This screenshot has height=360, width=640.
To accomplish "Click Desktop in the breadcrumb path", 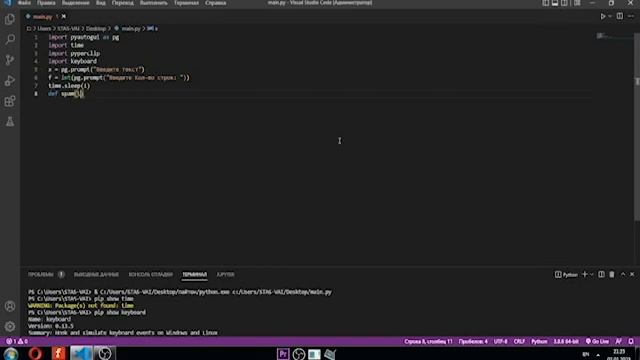I will [96, 29].
